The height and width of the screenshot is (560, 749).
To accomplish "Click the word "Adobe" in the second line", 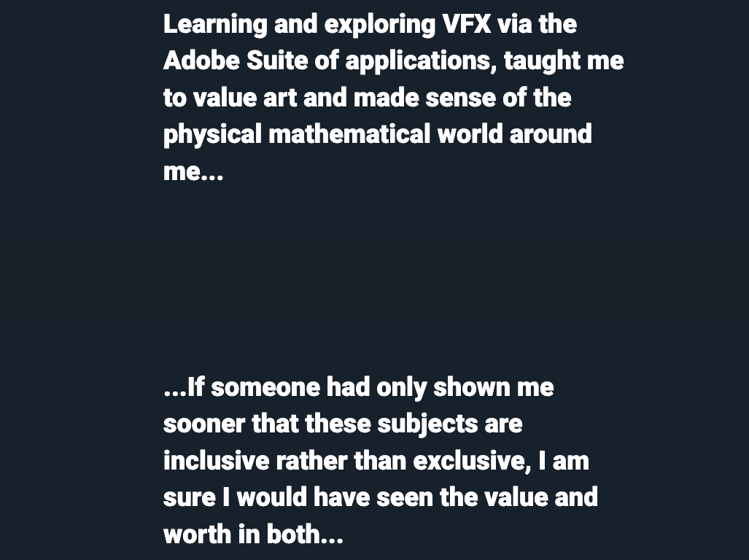I will tap(201, 61).
